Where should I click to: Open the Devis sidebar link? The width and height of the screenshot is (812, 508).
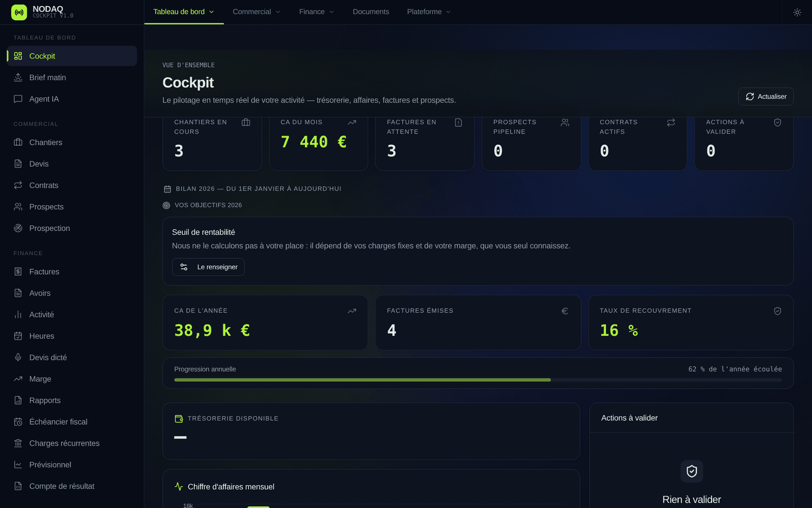click(x=72, y=164)
